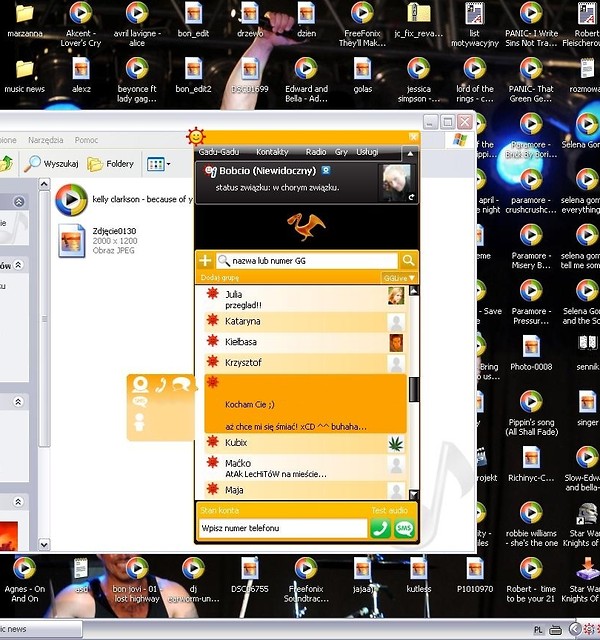Click the Test audio link

(x=389, y=510)
